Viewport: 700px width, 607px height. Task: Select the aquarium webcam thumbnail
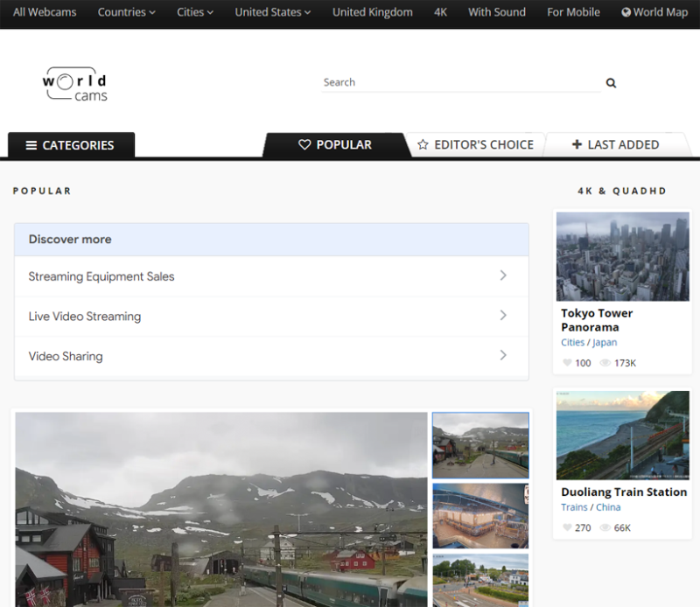point(480,516)
